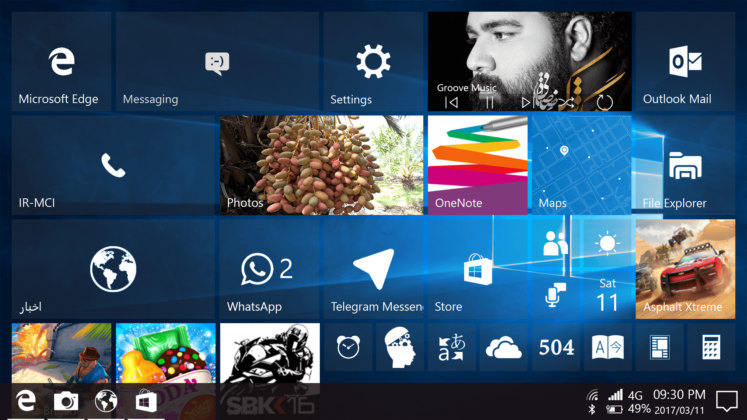Open the OneNote tile

(x=477, y=165)
